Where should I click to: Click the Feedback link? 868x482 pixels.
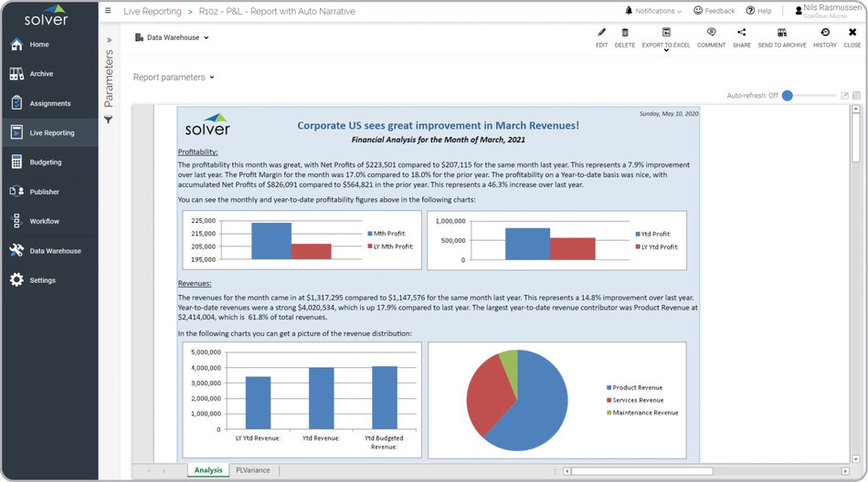click(714, 11)
